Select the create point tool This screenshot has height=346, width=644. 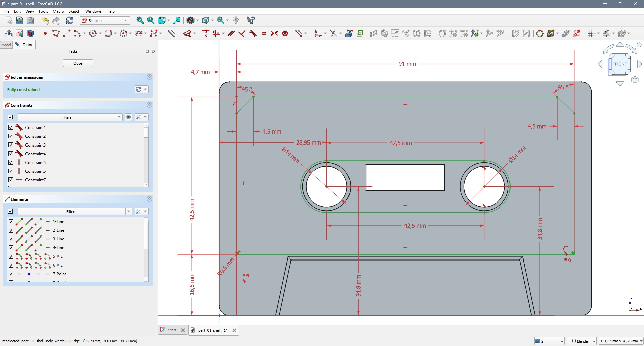pos(45,33)
